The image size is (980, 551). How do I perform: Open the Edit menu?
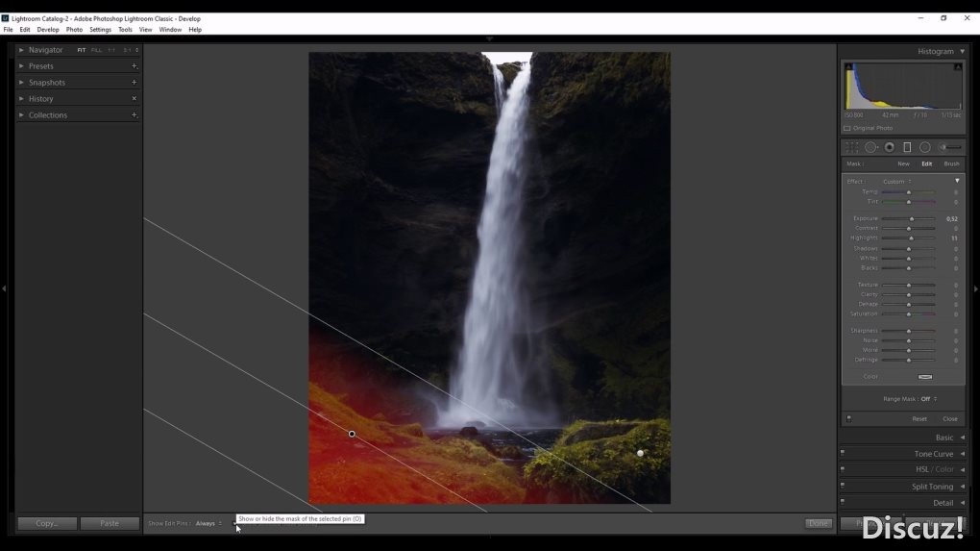pos(24,30)
